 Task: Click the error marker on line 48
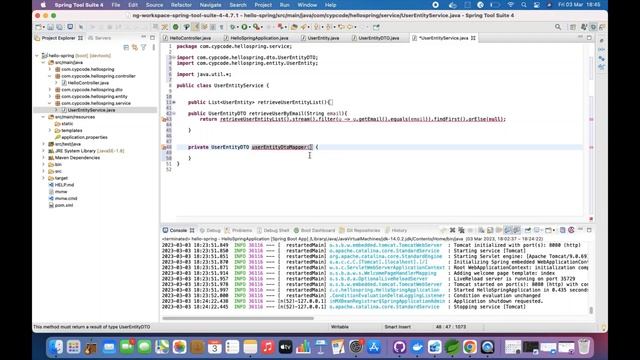(x=164, y=147)
